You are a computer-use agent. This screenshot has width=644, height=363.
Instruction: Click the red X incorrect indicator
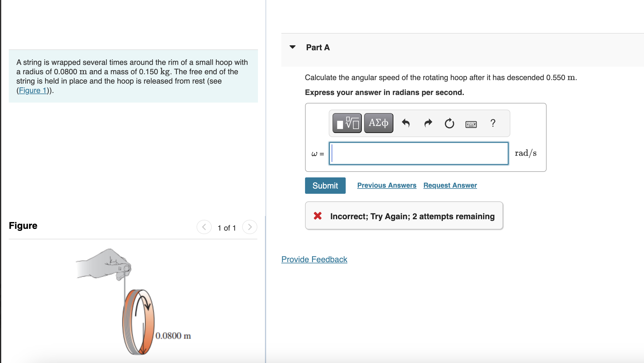pos(318,216)
